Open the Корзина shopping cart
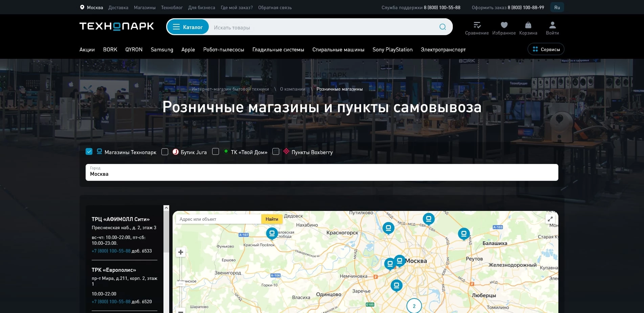 coord(528,25)
